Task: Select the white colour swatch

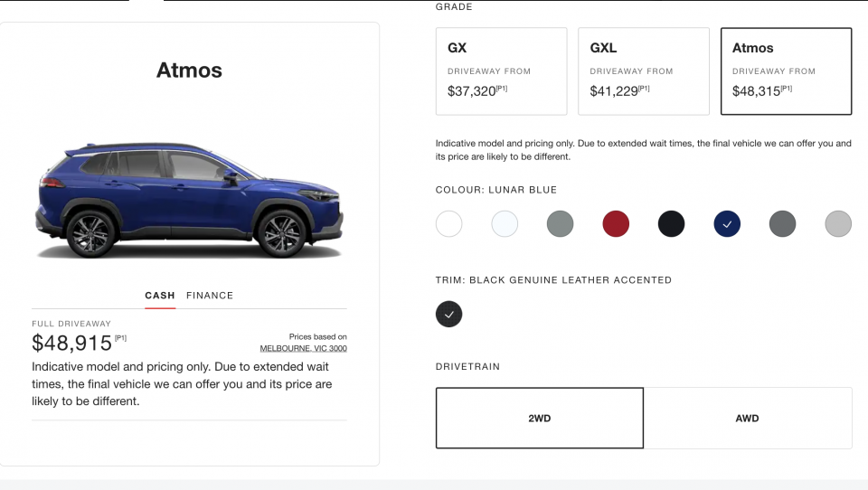Action: [x=449, y=223]
